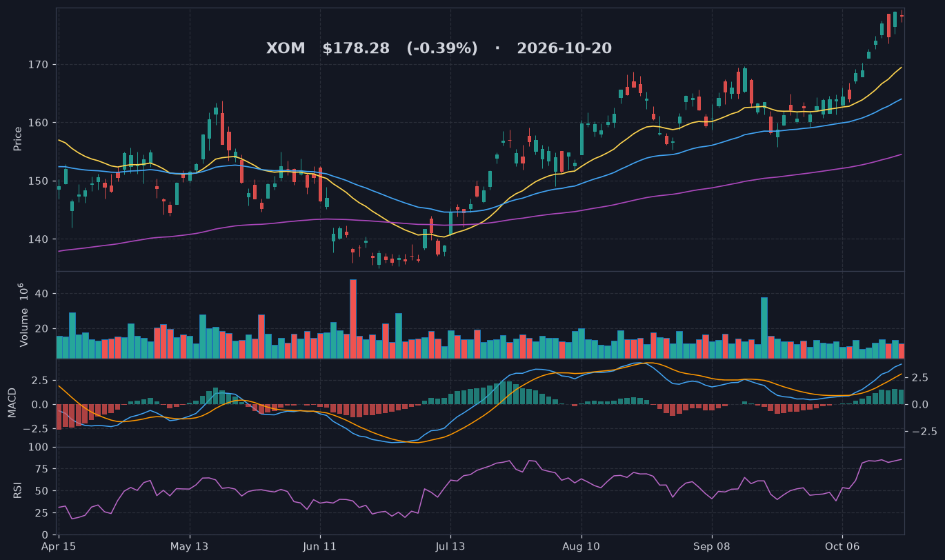The image size is (945, 560).
Task: Select the MACD axis label
Action: pos(12,403)
